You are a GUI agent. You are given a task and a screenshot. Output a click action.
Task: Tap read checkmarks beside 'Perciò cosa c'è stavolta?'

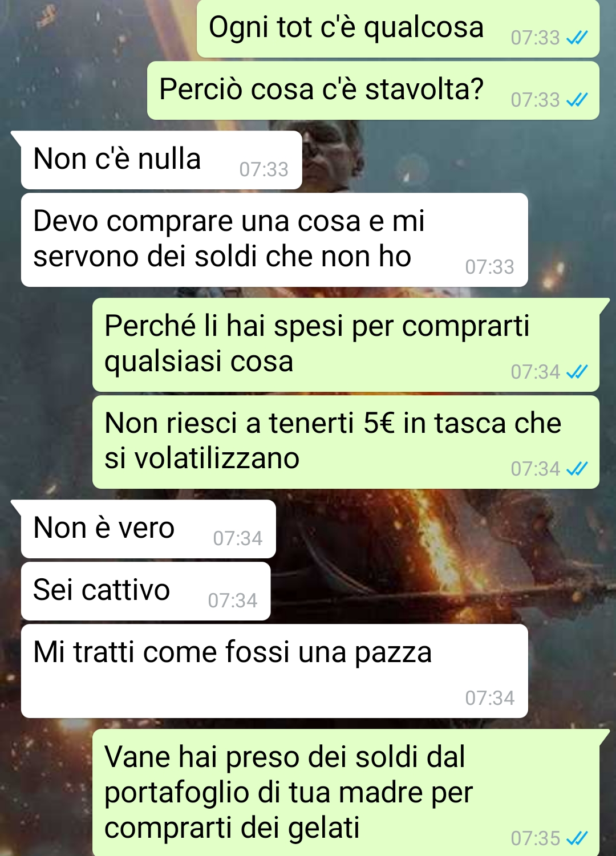click(x=577, y=100)
